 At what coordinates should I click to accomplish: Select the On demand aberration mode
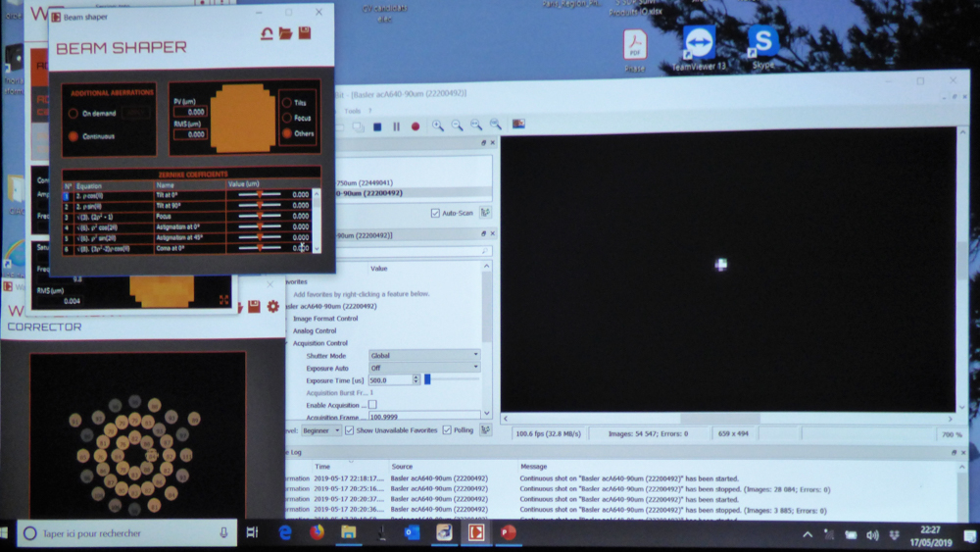click(73, 114)
